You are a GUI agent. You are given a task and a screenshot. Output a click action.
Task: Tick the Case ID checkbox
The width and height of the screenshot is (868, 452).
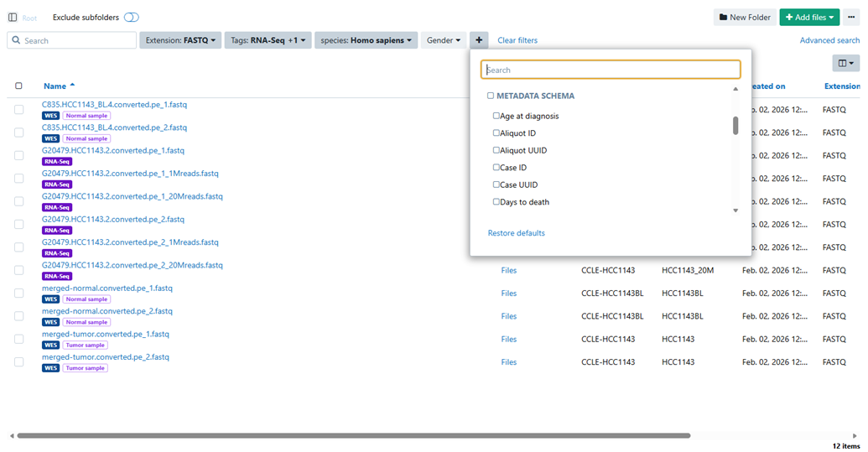click(496, 167)
